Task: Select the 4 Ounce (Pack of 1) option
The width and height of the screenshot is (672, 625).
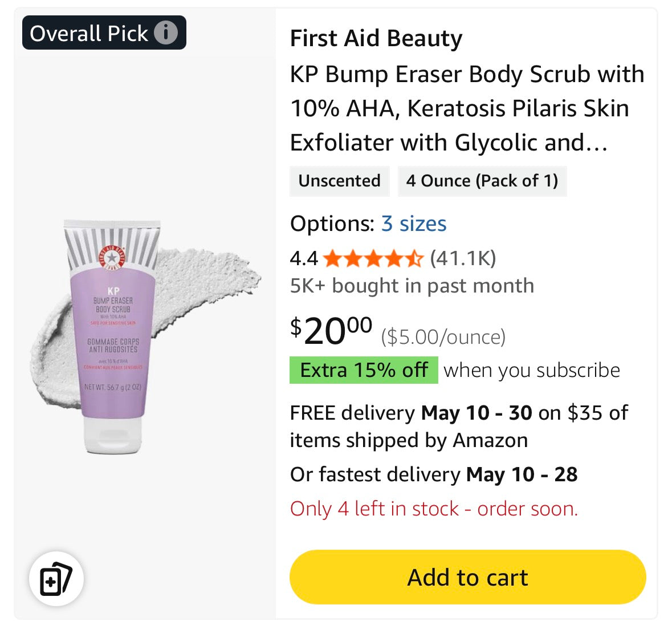Action: [482, 181]
